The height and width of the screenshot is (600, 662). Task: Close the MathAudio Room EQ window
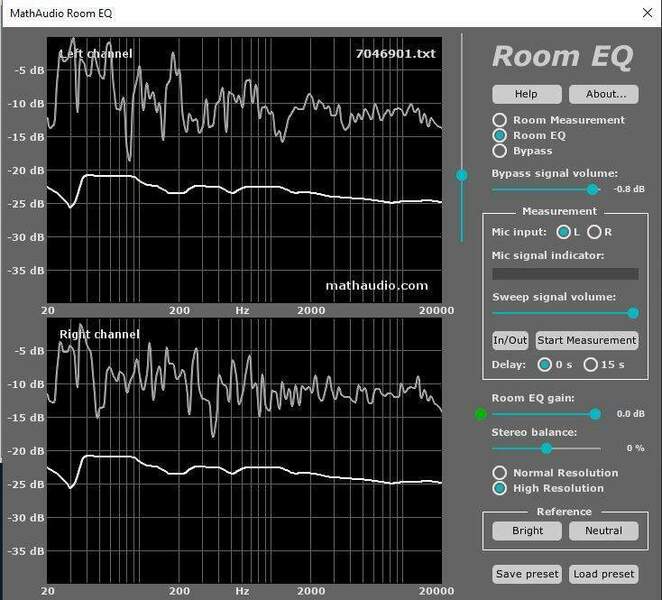tap(647, 13)
